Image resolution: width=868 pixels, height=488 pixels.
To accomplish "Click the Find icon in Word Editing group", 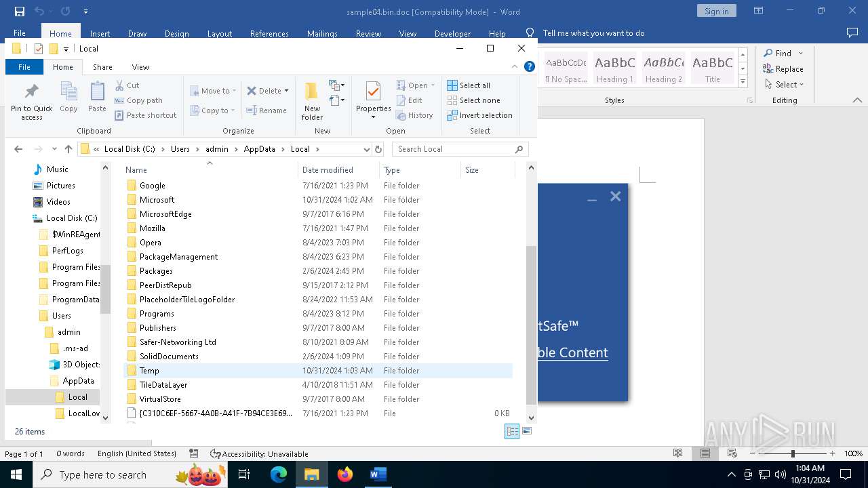I will (768, 53).
